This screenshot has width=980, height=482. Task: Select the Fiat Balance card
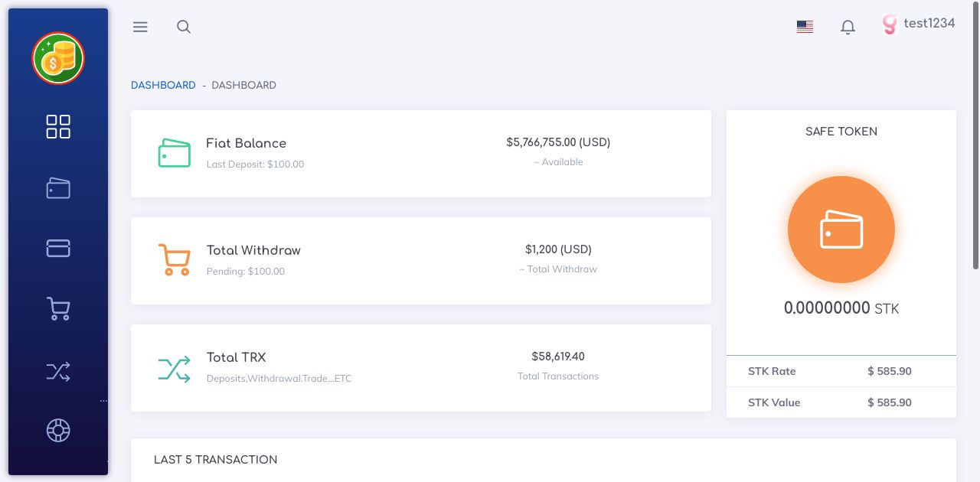tap(420, 154)
